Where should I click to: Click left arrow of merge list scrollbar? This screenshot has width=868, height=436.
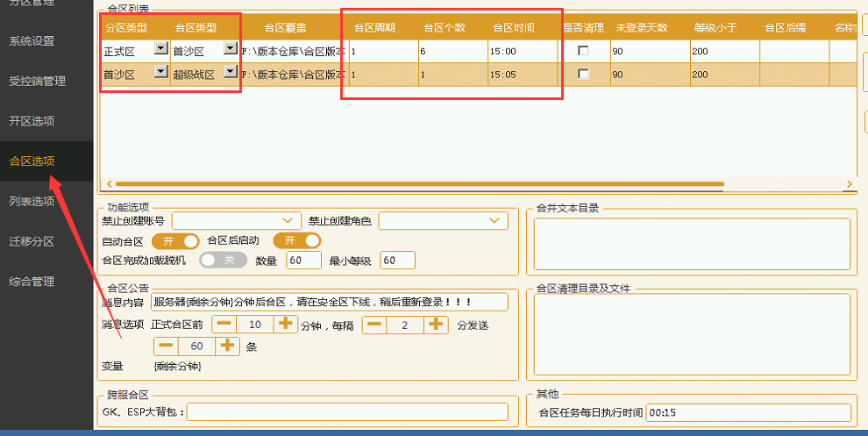coord(110,184)
